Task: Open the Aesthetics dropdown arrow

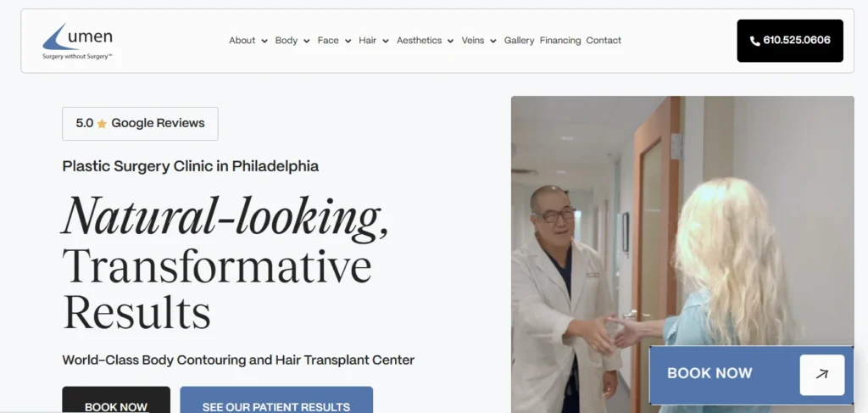Action: (451, 41)
